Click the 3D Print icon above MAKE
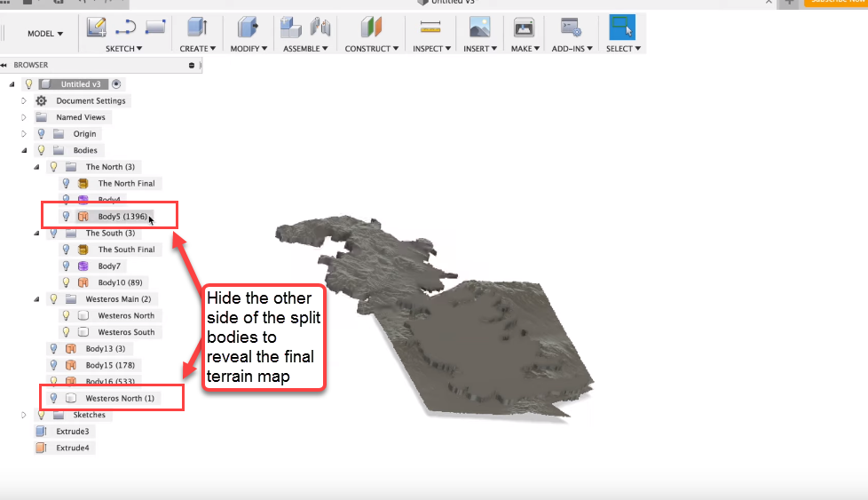The height and width of the screenshot is (500, 868). 523,28
